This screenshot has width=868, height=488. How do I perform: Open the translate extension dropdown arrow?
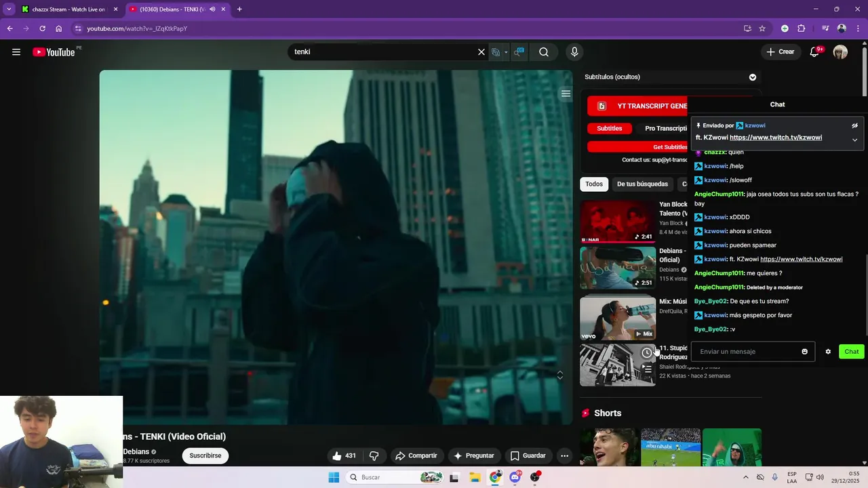pos(506,52)
